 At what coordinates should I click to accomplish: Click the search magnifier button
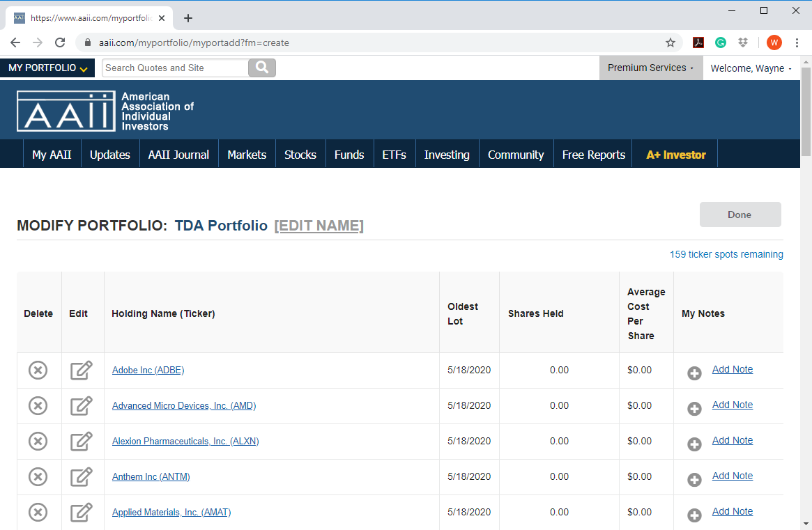click(262, 68)
